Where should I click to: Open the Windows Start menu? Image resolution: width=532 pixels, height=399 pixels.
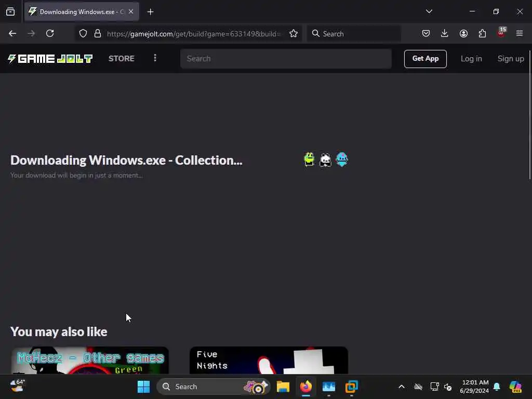[143, 387]
